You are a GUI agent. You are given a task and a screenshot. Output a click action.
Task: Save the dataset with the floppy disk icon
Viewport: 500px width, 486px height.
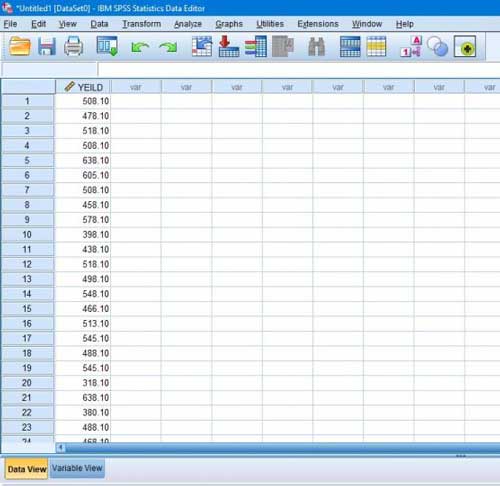click(x=47, y=46)
